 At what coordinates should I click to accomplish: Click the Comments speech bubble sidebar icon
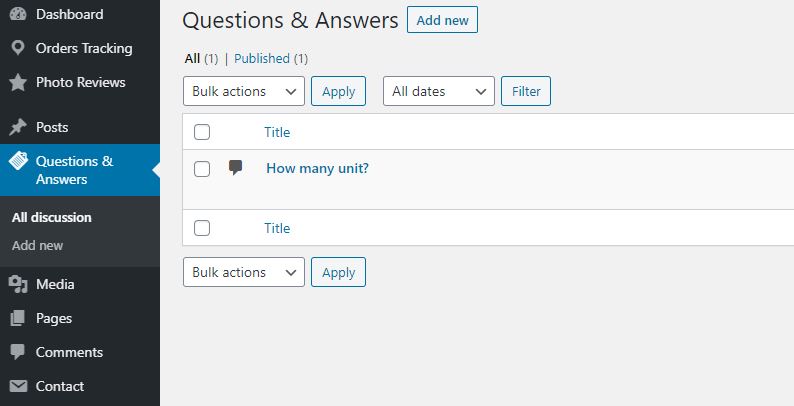coord(17,352)
